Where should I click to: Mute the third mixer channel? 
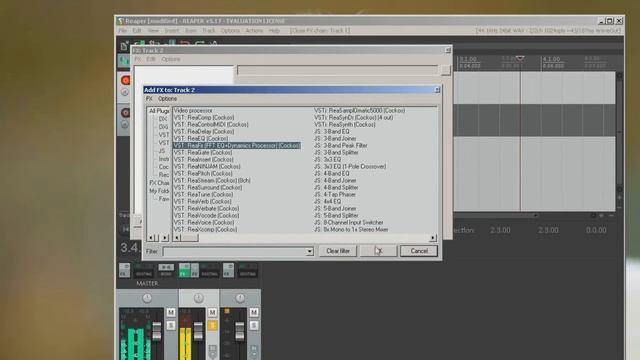[x=254, y=313]
